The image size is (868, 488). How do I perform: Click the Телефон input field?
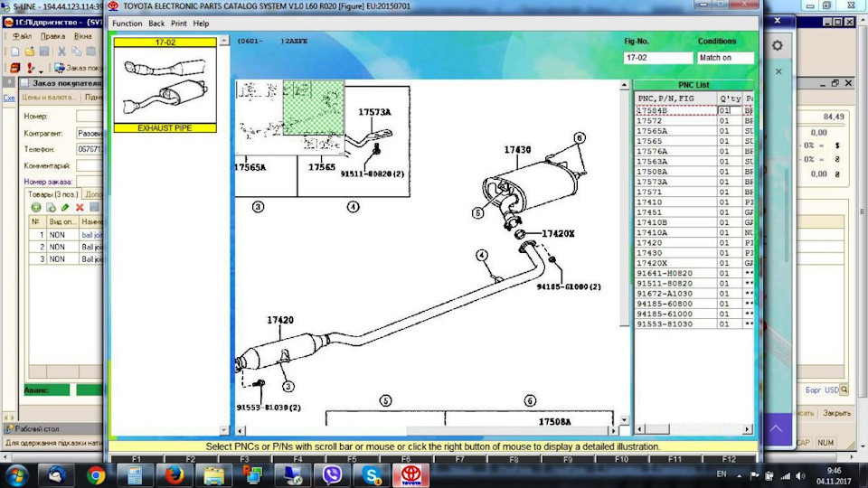point(90,149)
